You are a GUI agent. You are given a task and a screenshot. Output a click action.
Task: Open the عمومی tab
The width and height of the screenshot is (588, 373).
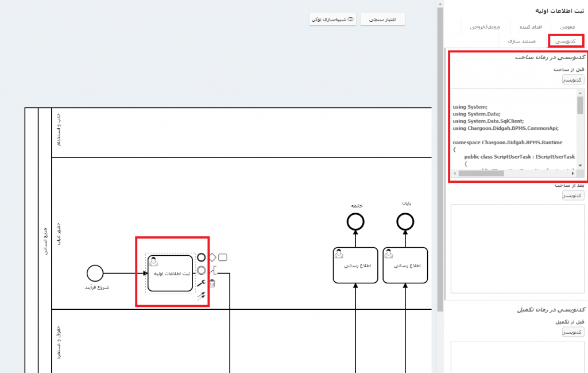[567, 26]
